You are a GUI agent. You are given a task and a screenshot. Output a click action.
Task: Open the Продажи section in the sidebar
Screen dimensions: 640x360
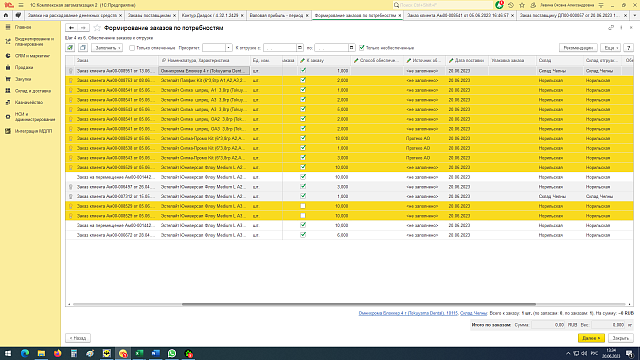coord(24,67)
